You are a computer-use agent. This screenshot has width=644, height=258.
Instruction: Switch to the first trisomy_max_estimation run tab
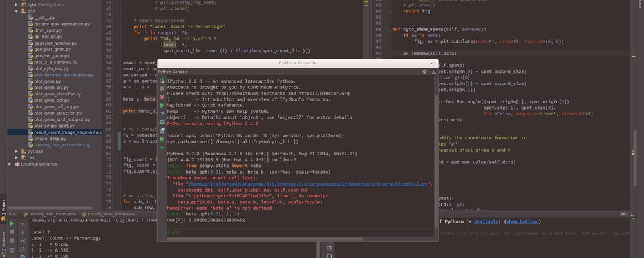pyautogui.click(x=50, y=214)
